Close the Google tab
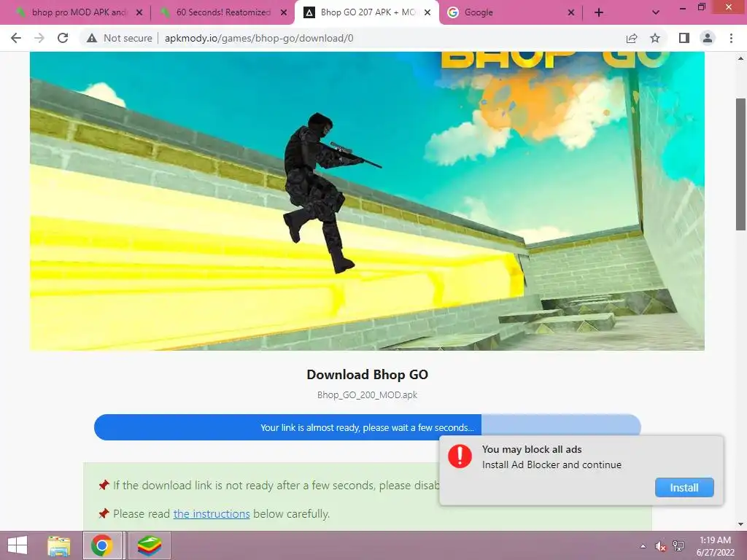 click(x=571, y=12)
